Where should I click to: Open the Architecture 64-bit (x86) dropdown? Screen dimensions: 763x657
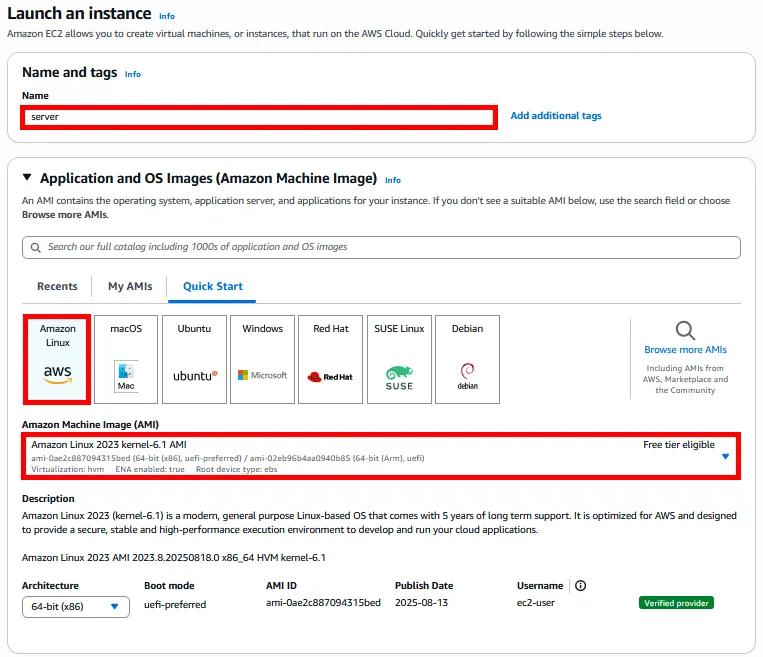click(76, 607)
